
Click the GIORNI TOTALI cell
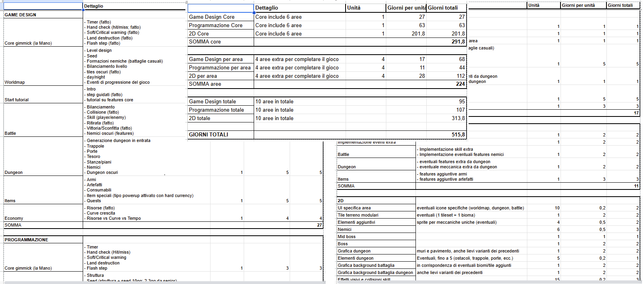coord(221,134)
